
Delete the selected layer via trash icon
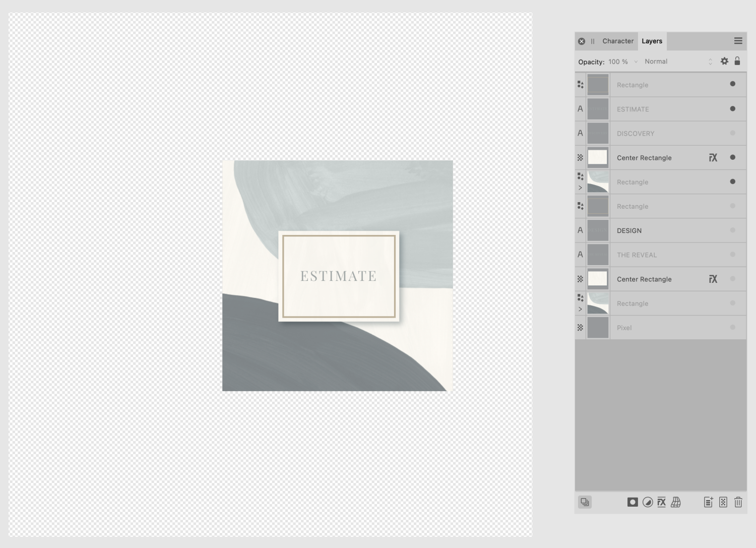pyautogui.click(x=738, y=502)
